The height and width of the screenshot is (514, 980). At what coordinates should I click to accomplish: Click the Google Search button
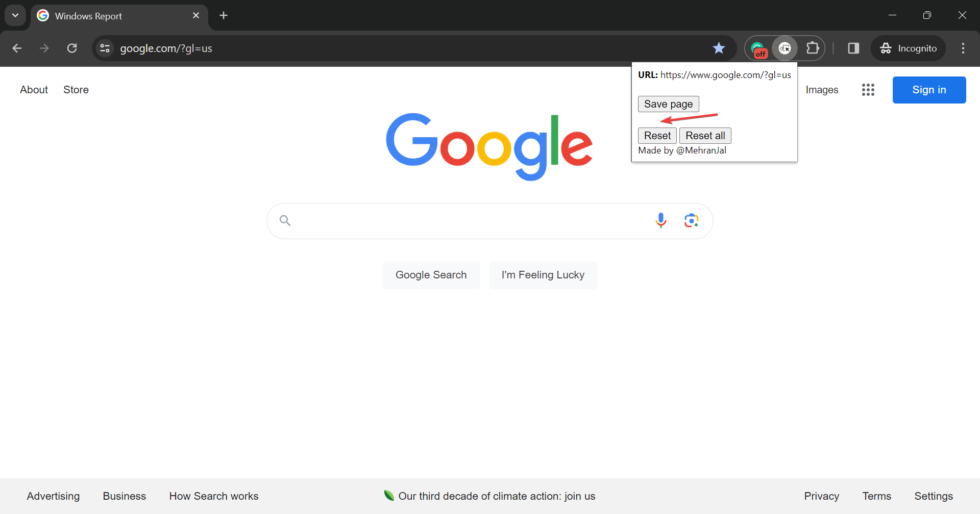pos(431,275)
